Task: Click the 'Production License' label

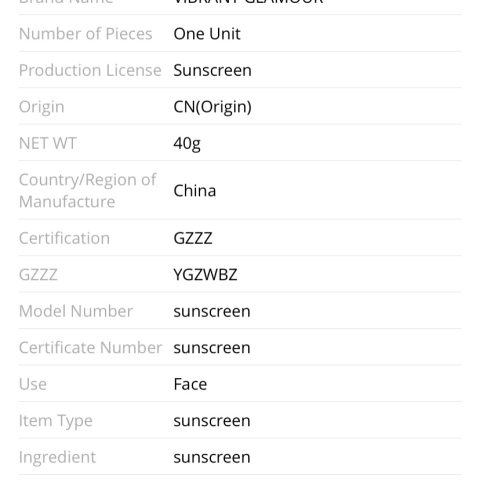Action: click(90, 70)
